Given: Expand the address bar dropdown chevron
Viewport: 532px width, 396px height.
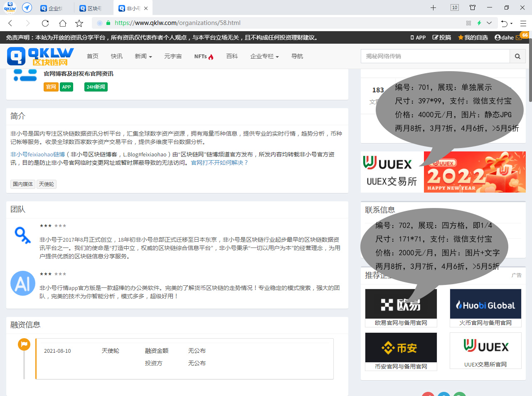Looking at the screenshot, I should coord(489,23).
